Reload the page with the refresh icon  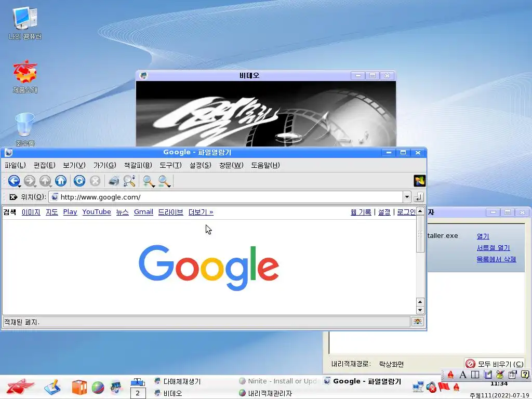pyautogui.click(x=79, y=181)
